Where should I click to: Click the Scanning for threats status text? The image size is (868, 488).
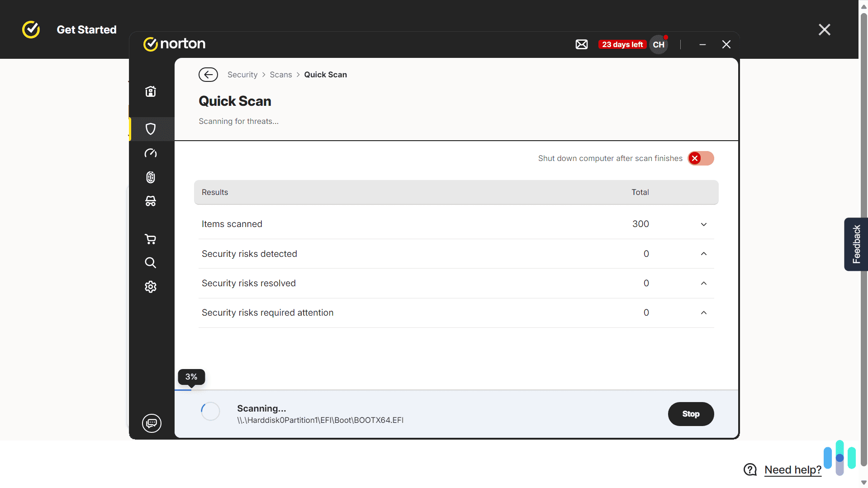(239, 121)
